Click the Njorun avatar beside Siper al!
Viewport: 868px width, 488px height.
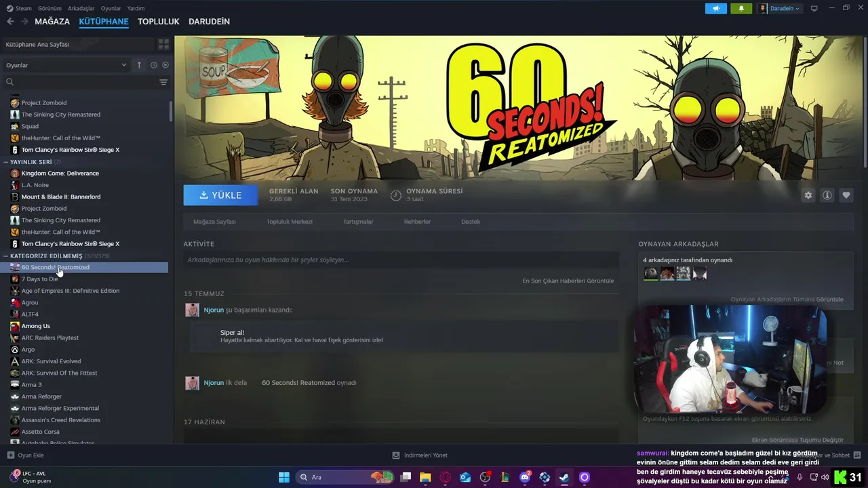point(193,310)
